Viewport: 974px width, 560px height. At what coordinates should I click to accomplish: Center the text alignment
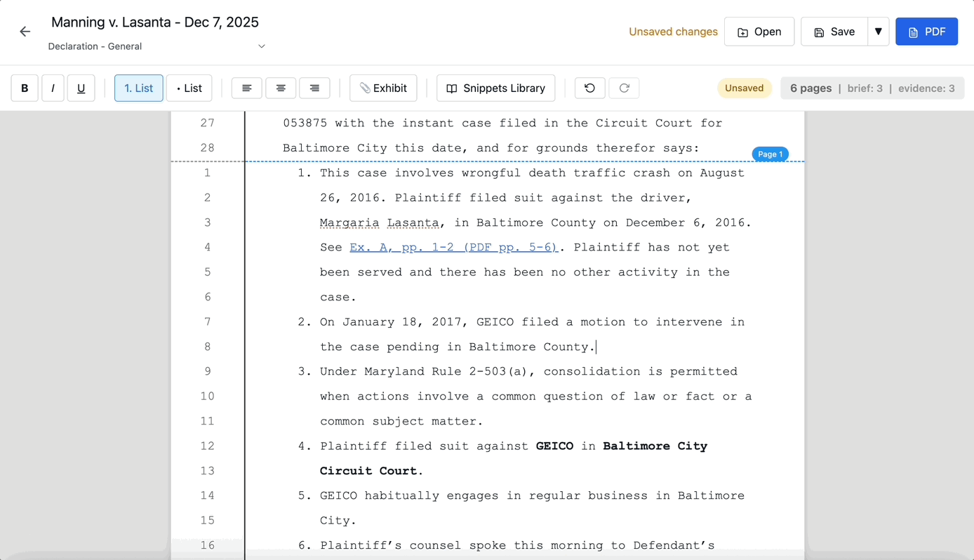point(280,88)
